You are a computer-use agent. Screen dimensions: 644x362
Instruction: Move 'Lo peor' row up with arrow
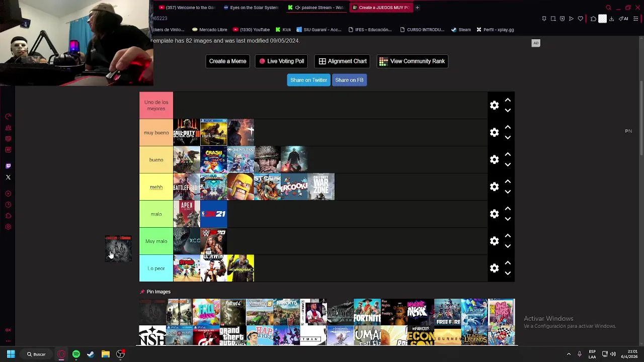(x=508, y=263)
